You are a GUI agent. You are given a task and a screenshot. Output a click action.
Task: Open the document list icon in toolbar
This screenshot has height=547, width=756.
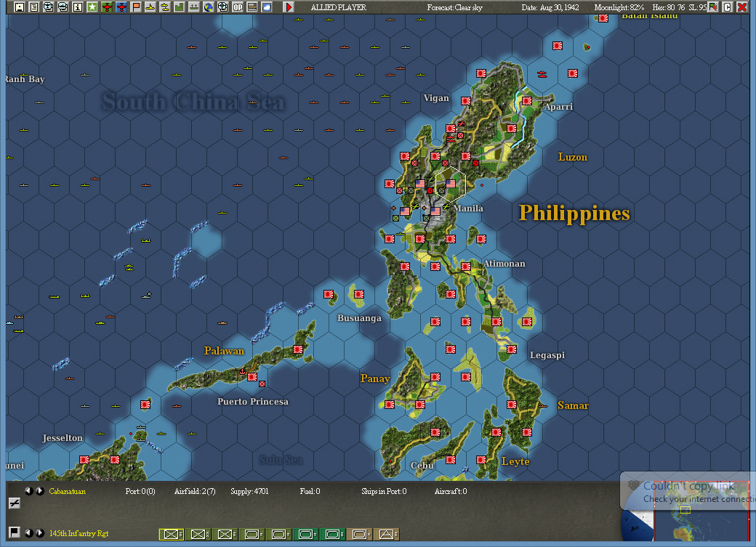[33, 7]
